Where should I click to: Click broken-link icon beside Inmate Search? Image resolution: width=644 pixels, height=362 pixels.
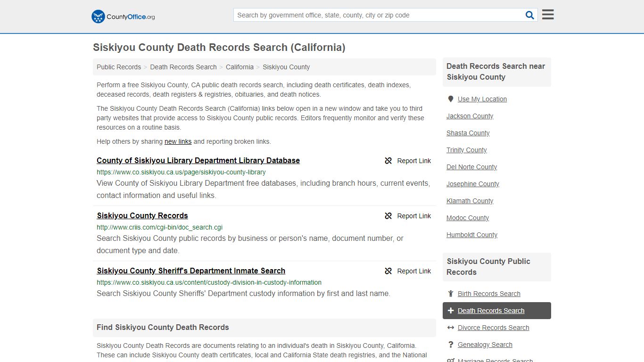[x=388, y=271]
